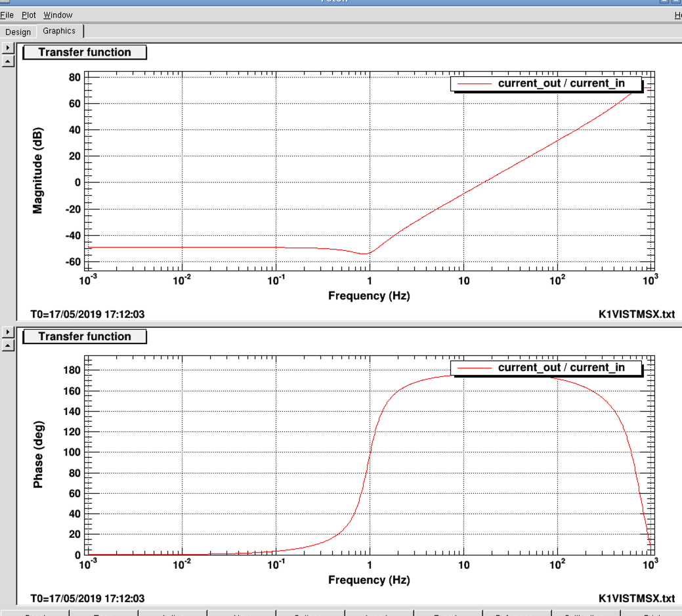682x616 pixels.
Task: Click the current_out / current_in legend in the magnitude plot
Action: (x=546, y=83)
